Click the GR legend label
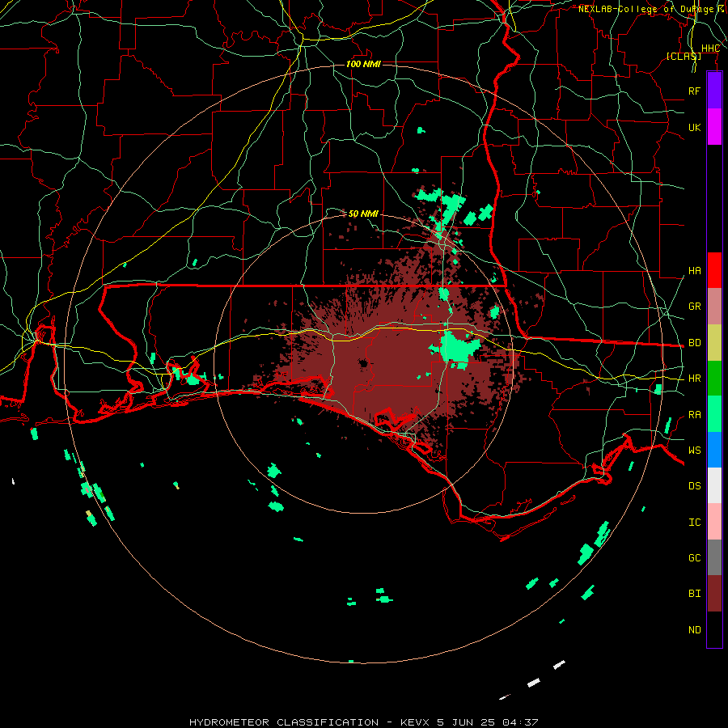Viewport: 728px width, 728px height. click(x=694, y=307)
